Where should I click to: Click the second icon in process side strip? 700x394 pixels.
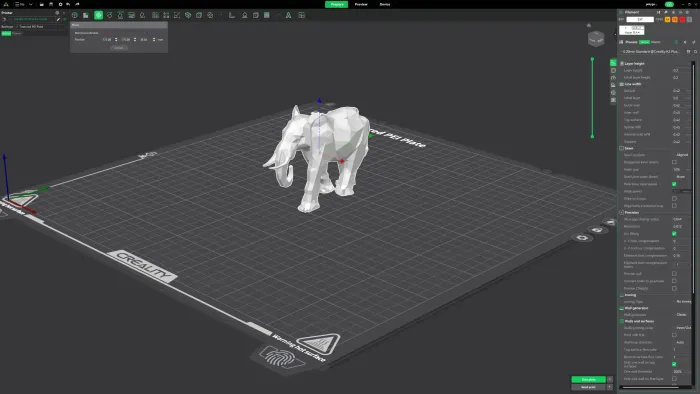pyautogui.click(x=613, y=71)
